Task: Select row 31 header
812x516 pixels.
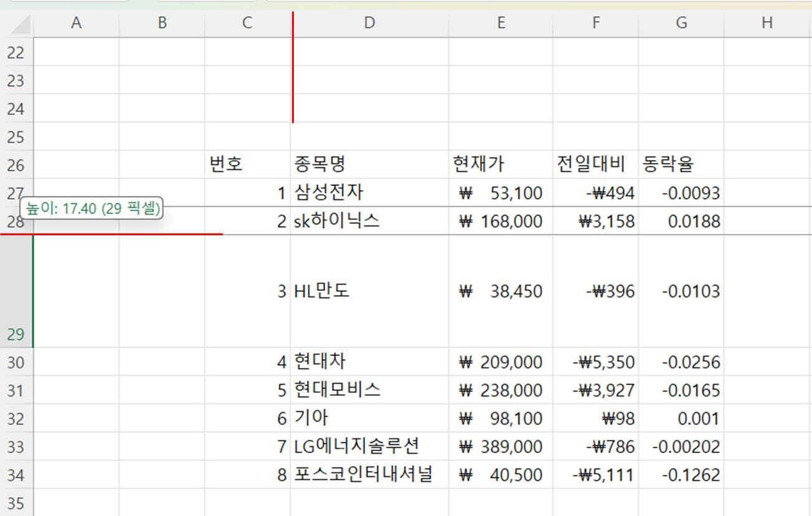Action: point(16,390)
